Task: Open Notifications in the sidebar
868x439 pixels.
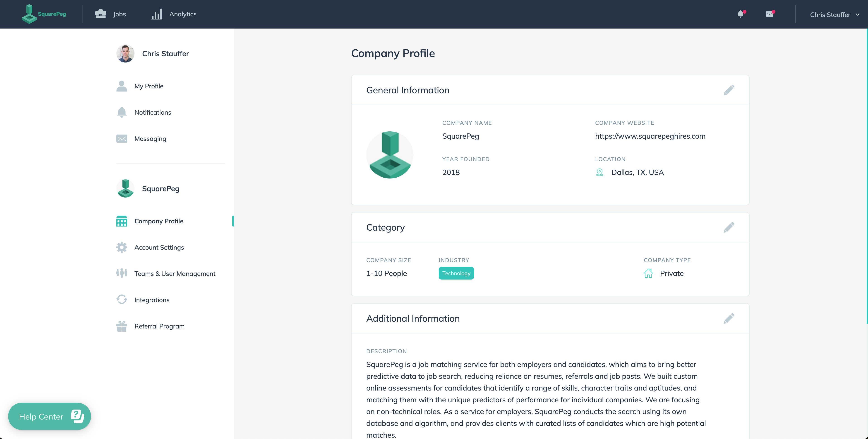Action: [x=153, y=112]
